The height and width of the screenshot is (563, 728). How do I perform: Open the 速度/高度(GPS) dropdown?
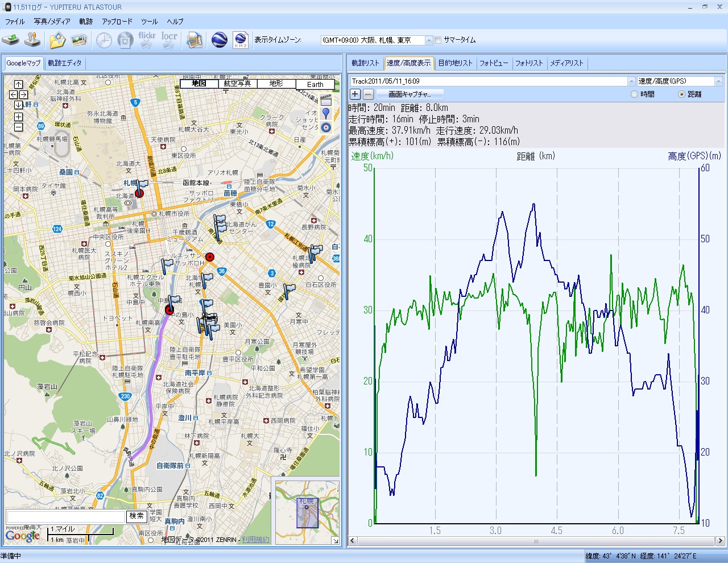click(718, 81)
